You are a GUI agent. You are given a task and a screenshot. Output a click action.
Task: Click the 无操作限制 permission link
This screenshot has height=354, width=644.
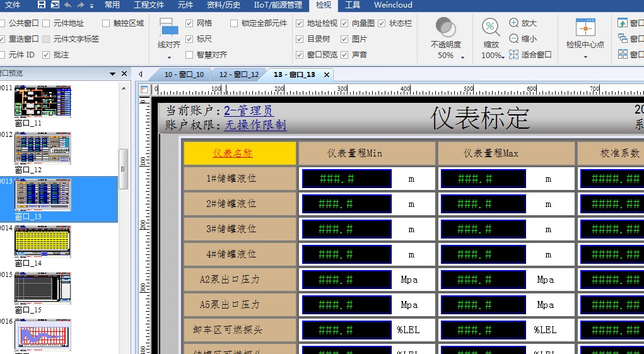pyautogui.click(x=255, y=125)
